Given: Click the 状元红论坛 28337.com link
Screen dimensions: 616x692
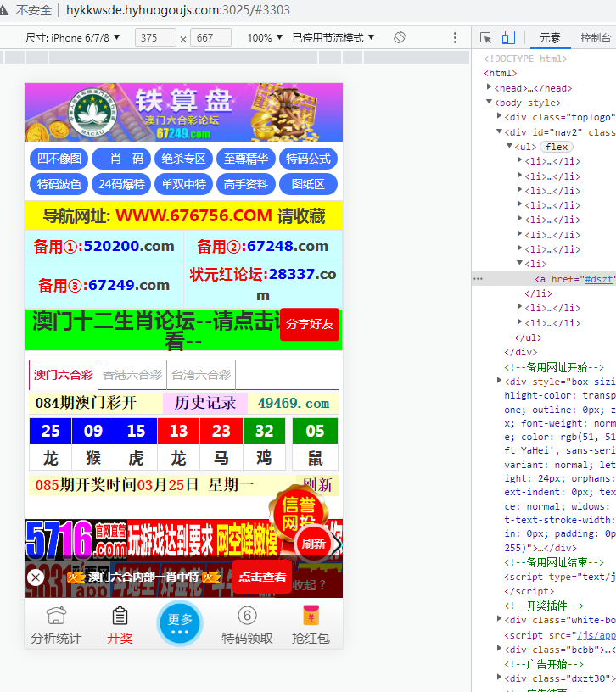Looking at the screenshot, I should 263,285.
